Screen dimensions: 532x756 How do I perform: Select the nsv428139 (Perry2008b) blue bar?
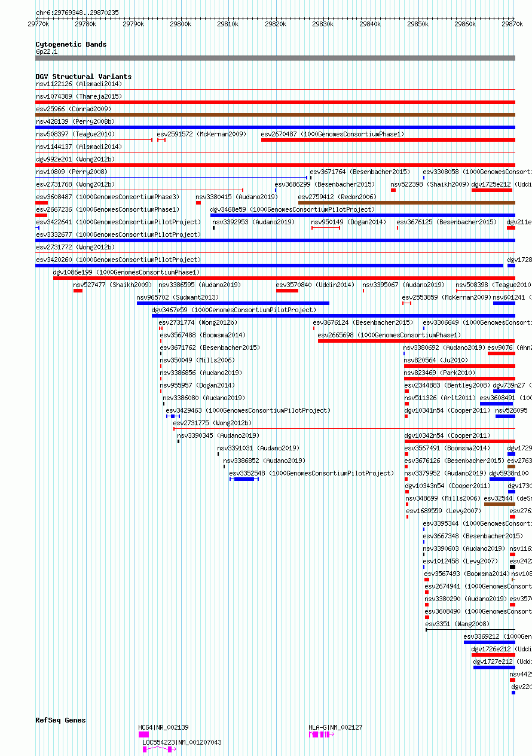[275, 127]
